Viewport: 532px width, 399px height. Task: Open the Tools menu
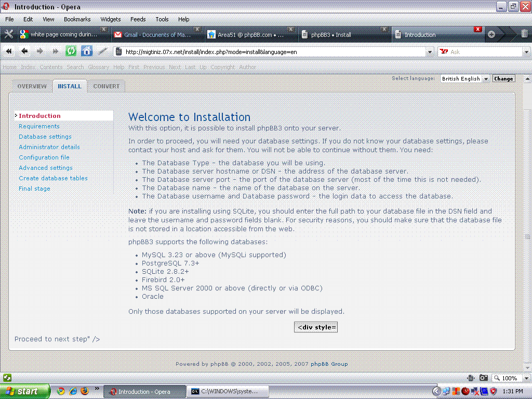click(162, 19)
